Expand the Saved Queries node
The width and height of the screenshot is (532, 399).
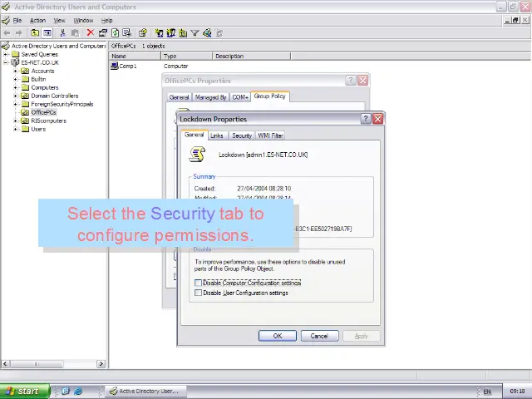(x=6, y=54)
